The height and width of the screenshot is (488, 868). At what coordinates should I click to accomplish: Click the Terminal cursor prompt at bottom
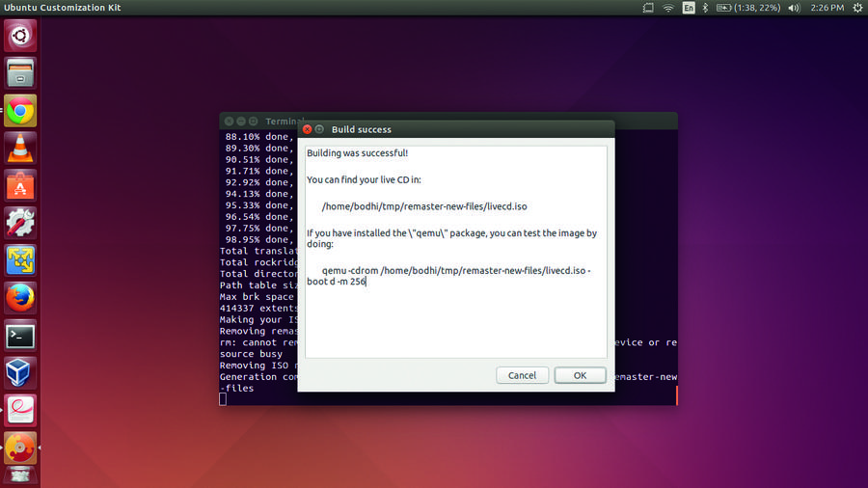coord(223,399)
